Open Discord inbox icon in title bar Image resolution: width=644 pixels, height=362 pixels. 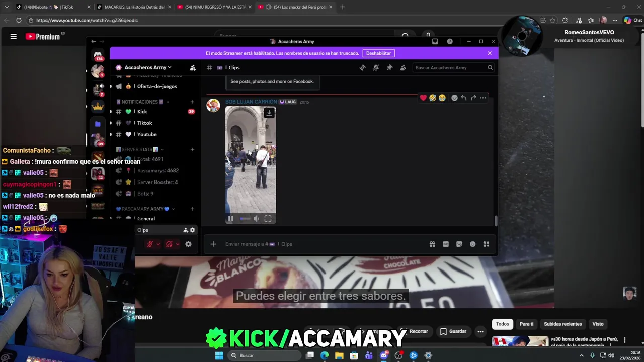click(x=435, y=41)
